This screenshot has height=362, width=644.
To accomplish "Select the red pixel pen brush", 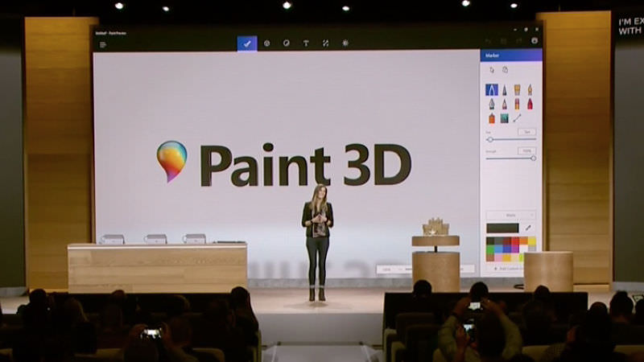I will 530,104.
